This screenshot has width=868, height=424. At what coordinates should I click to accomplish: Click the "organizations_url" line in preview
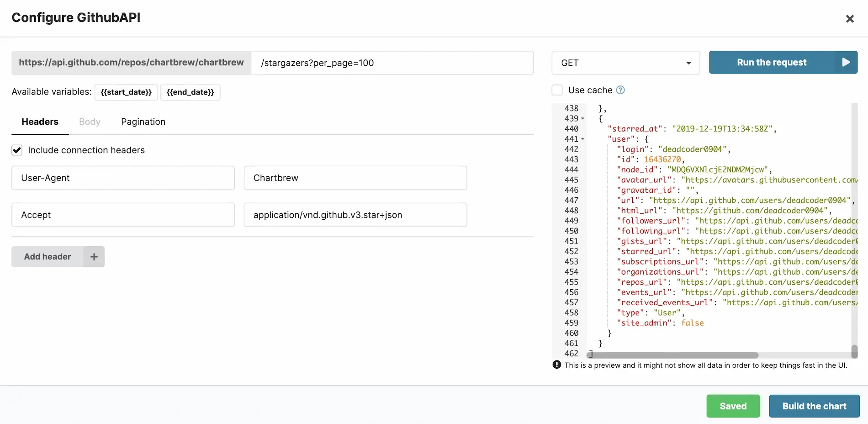(x=737, y=272)
